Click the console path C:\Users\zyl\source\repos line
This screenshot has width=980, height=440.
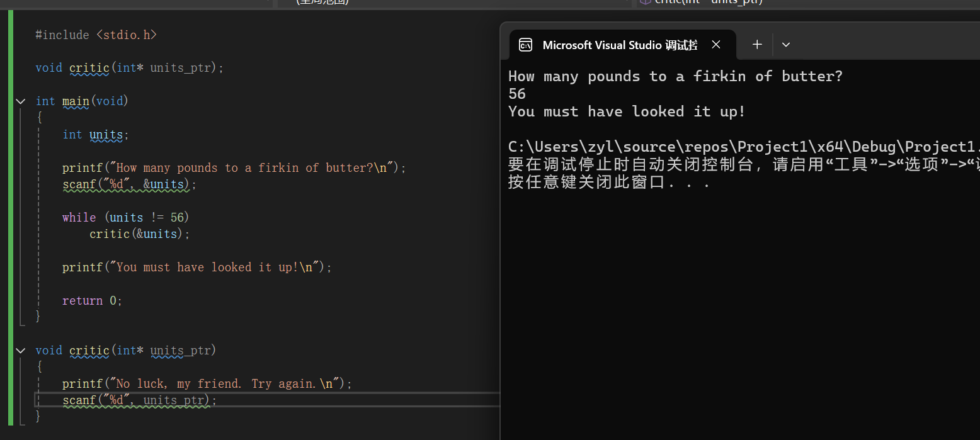pos(744,147)
